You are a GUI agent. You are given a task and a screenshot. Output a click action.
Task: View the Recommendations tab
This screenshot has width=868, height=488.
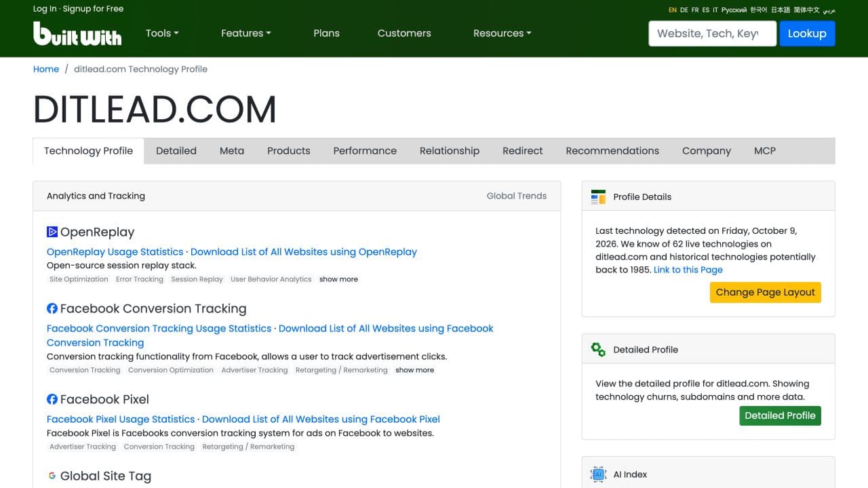[x=612, y=151]
